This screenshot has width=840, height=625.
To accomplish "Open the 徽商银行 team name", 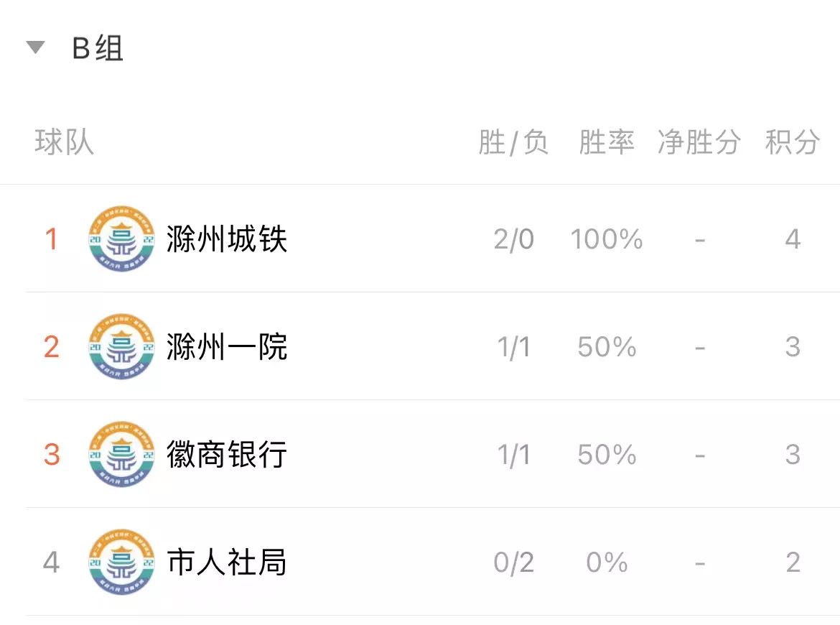I will pos(227,455).
